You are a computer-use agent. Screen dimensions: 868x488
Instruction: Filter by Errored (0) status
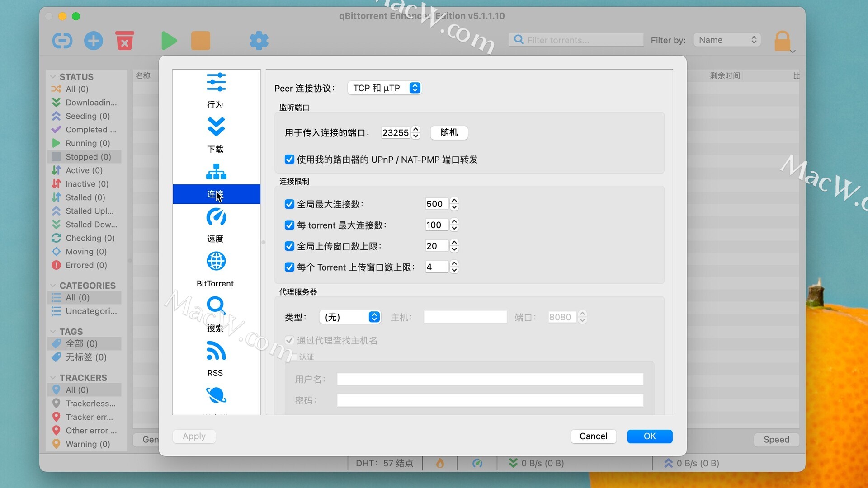[84, 265]
